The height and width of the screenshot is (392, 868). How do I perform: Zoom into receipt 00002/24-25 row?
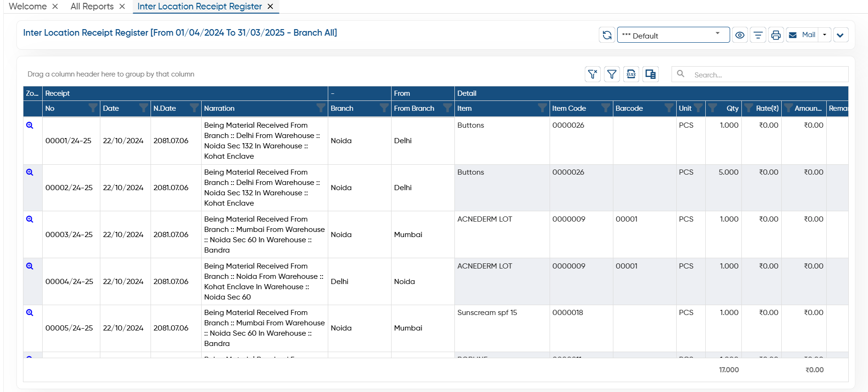30,172
